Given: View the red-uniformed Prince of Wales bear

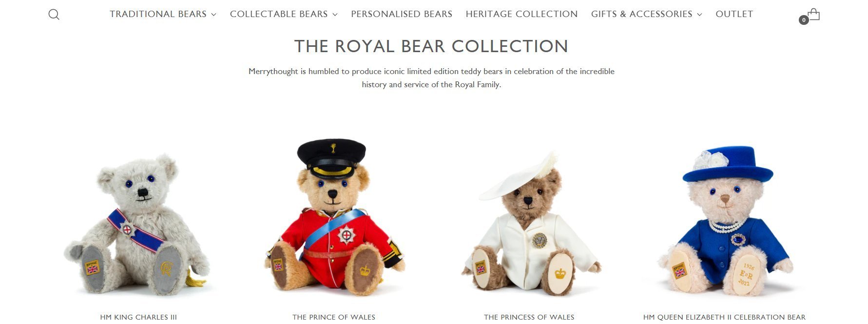Looking at the screenshot, I should tap(334, 217).
